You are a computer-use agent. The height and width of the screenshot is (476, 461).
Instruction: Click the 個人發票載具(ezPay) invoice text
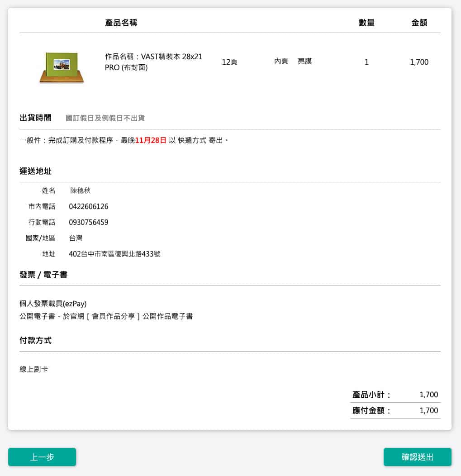pyautogui.click(x=53, y=303)
